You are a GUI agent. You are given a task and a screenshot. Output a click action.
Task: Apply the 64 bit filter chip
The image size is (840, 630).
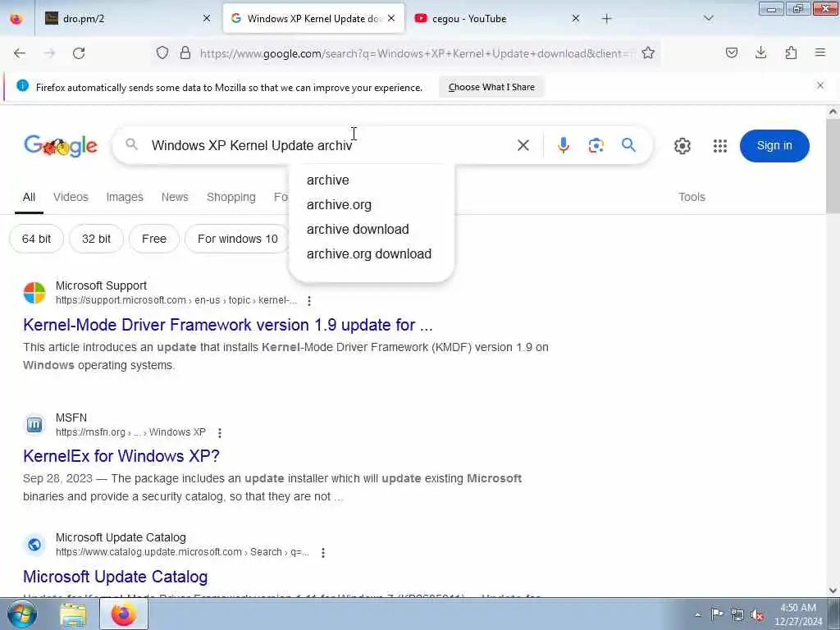36,239
